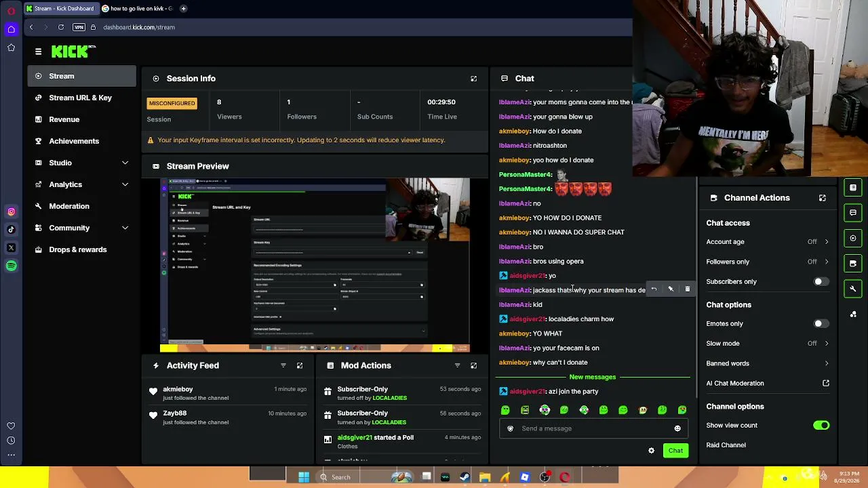Open Account age options
Image resolution: width=868 pixels, height=488 pixels.
tap(768, 242)
